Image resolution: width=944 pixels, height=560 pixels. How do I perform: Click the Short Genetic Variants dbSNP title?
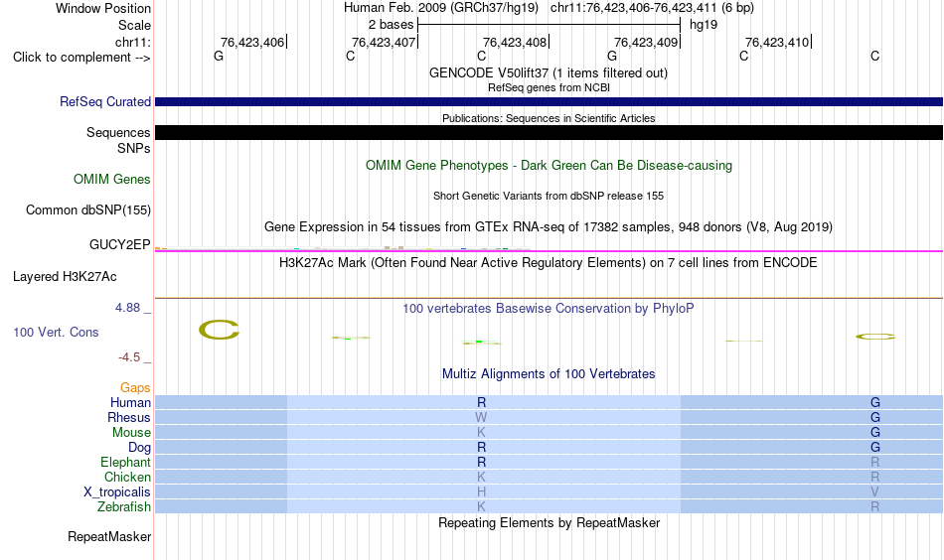(549, 196)
